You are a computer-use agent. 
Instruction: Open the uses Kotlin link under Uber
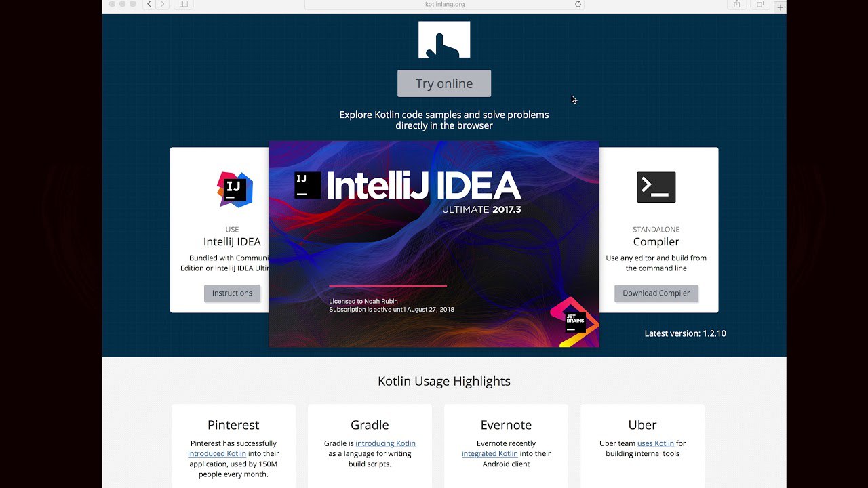656,443
